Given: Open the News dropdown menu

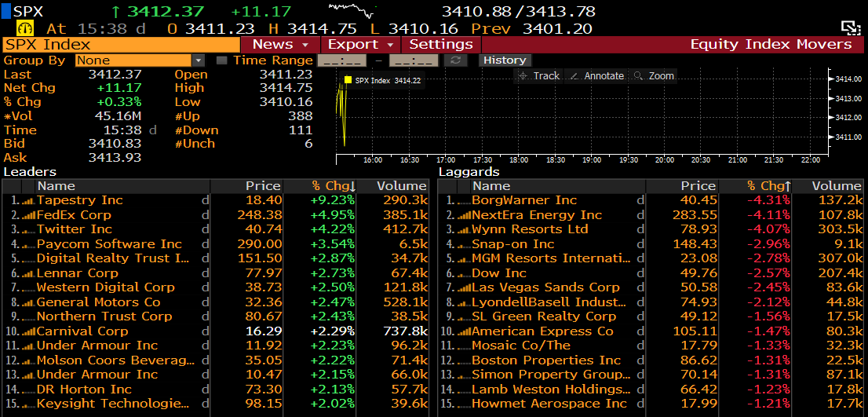Looking at the screenshot, I should (x=285, y=45).
